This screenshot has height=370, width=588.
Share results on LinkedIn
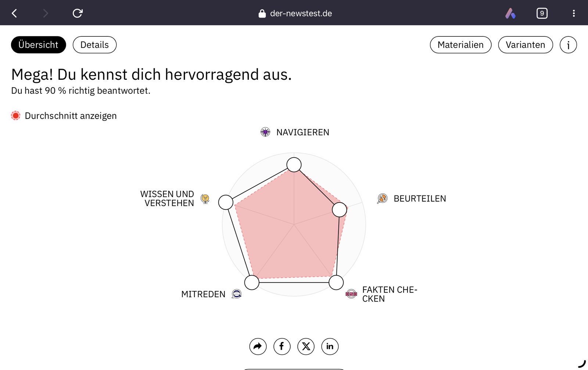[x=330, y=346]
